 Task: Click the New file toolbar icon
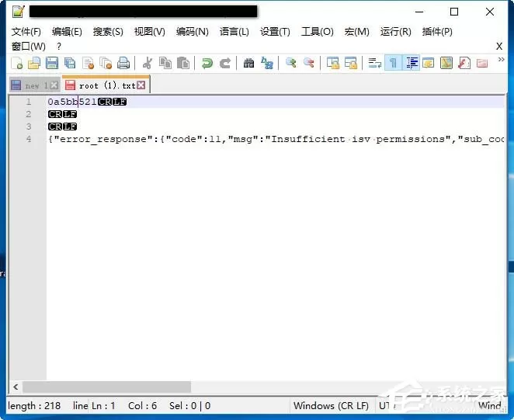[x=17, y=63]
